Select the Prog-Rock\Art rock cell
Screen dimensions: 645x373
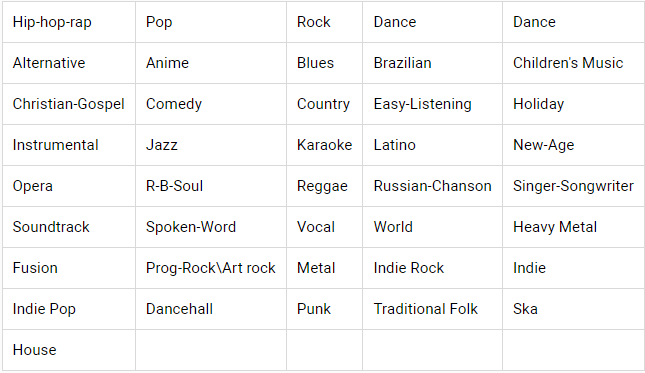point(211,268)
